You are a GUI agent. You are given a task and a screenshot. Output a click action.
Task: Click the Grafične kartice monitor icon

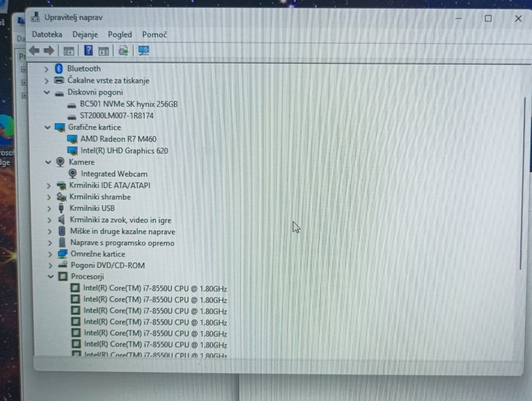60,128
